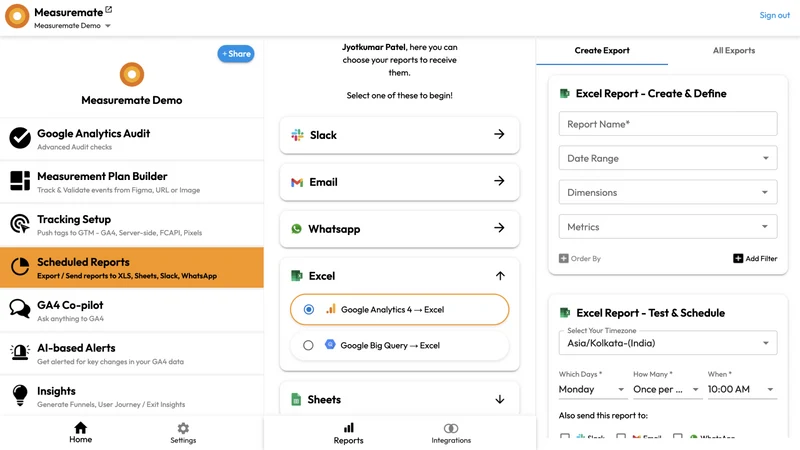Click the Measuremate logo icon in header
Screen dimensions: 800x450
(17, 16)
